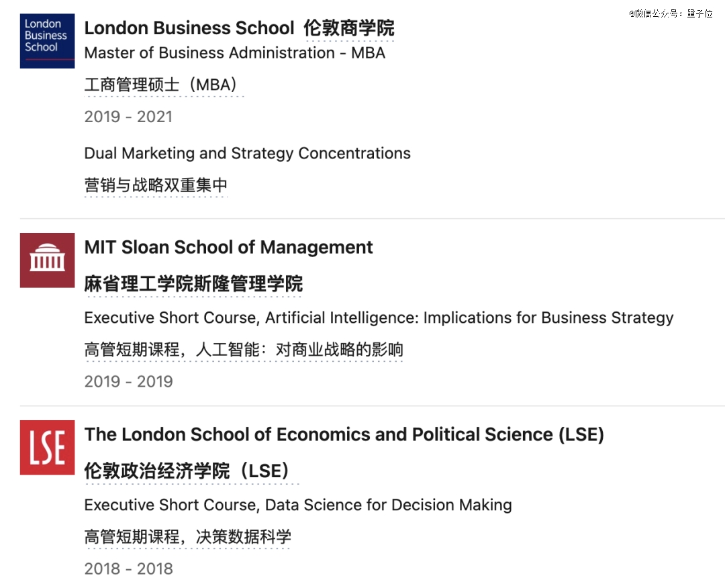Click the MIT Sloan dome logo
725x588 pixels.
click(47, 260)
